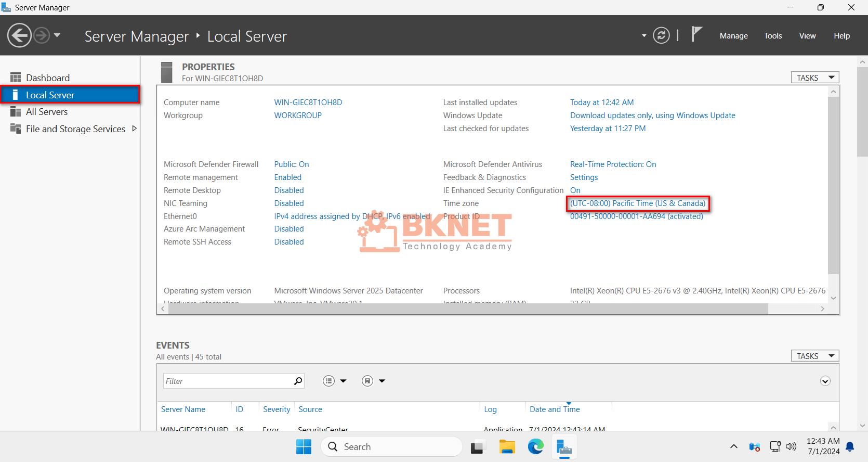Screen dimensions: 868x462
Task: Sort events by Log column
Action: [x=490, y=409]
